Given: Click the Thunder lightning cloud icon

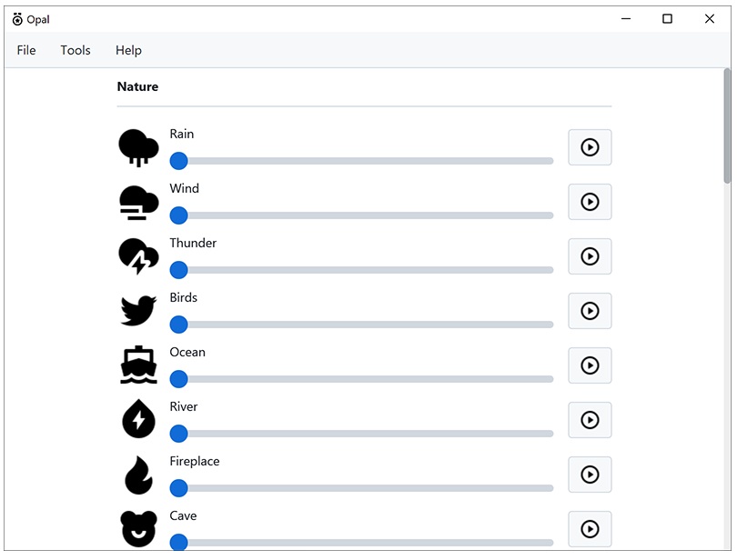Looking at the screenshot, I should 138,256.
